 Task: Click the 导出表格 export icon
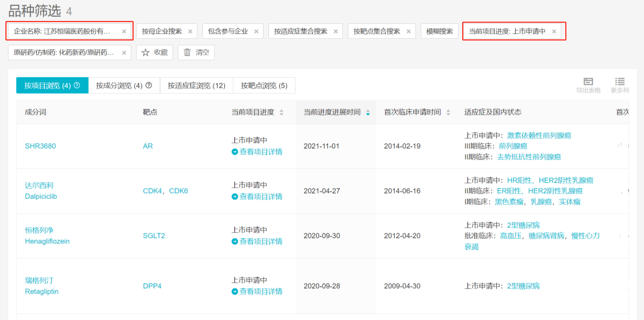588,81
